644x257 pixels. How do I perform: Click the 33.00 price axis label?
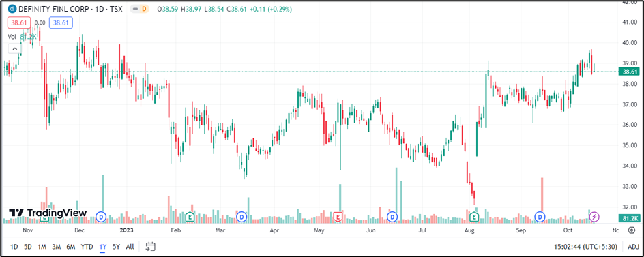pos(630,186)
